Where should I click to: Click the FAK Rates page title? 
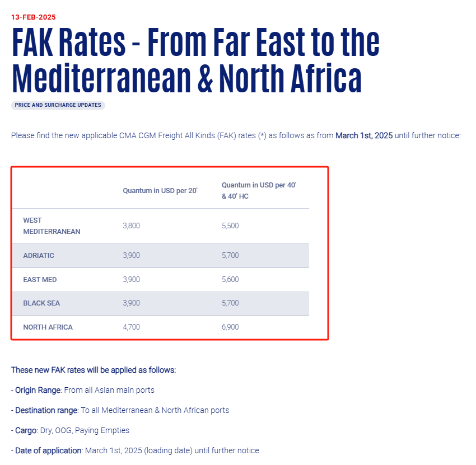195,59
